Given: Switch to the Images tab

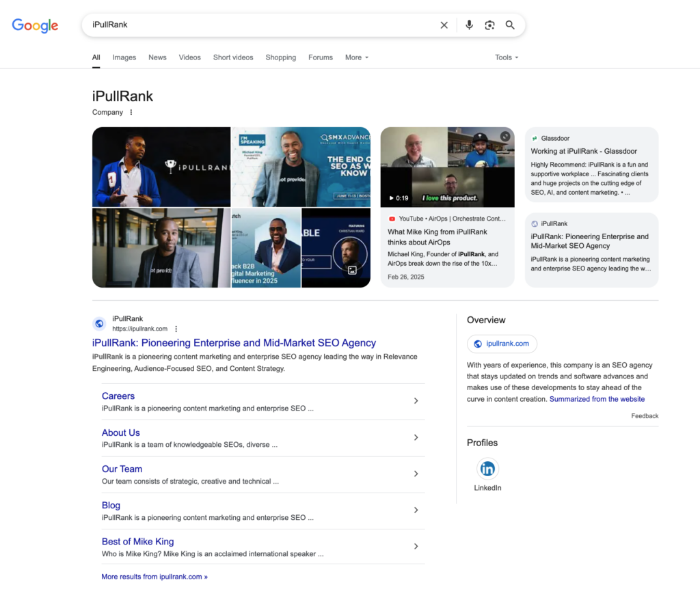Looking at the screenshot, I should (124, 57).
